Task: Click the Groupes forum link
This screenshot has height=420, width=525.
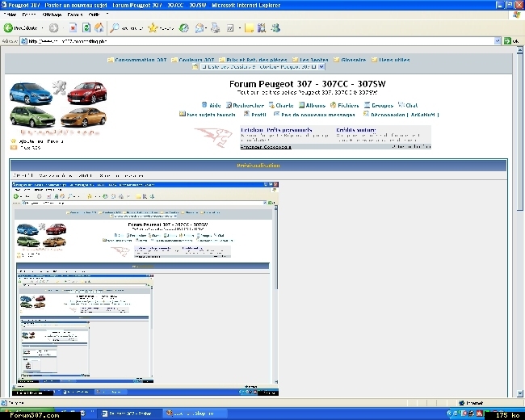Action: [382, 106]
